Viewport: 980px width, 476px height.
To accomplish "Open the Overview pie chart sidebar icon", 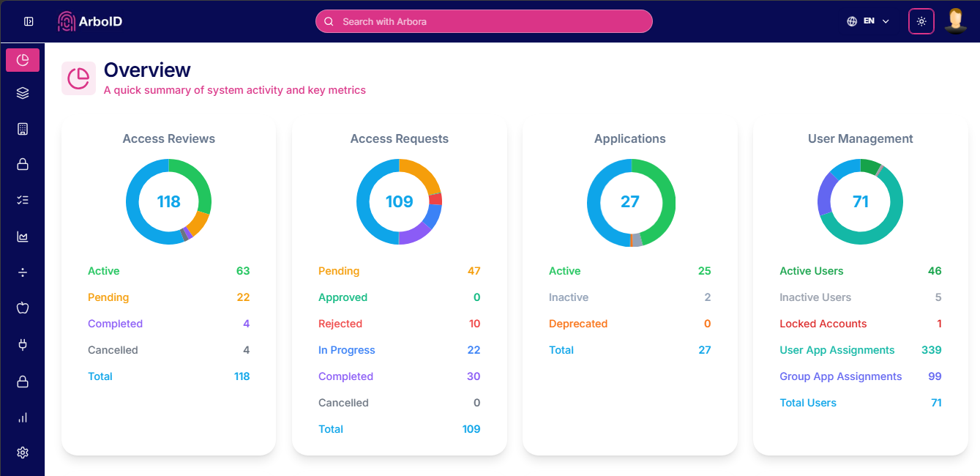I will pos(23,60).
